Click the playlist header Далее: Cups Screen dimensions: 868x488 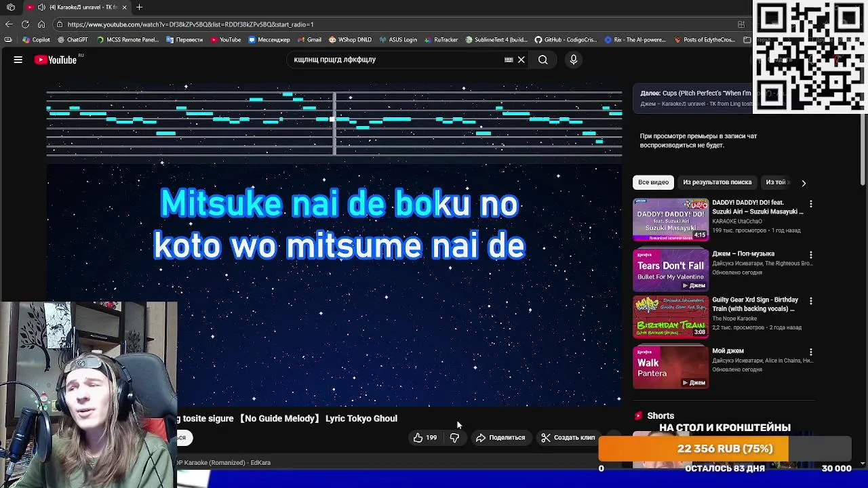point(696,94)
